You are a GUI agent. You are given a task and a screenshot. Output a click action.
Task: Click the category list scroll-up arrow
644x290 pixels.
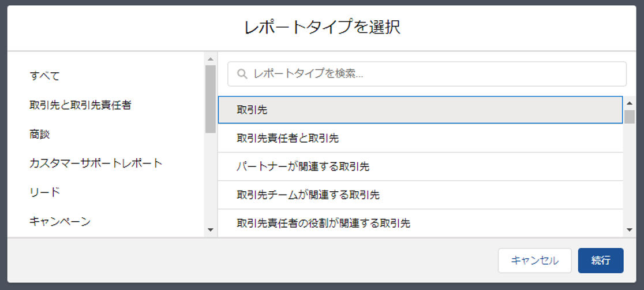click(211, 60)
